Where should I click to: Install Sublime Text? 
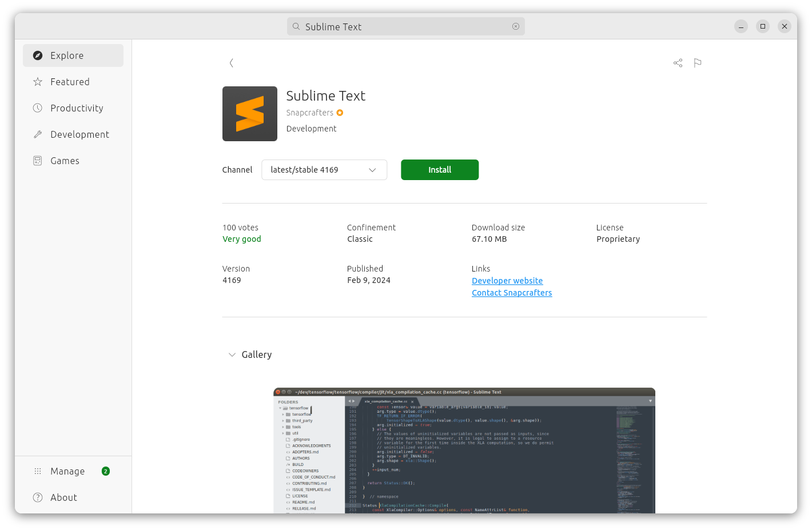click(x=440, y=170)
